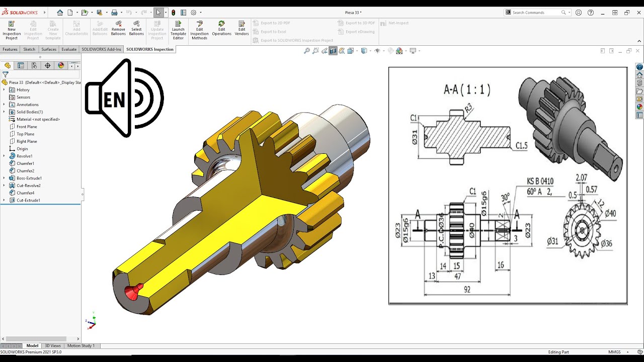This screenshot has width=644, height=362.
Task: Click New Inspection Project
Action: 12,30
